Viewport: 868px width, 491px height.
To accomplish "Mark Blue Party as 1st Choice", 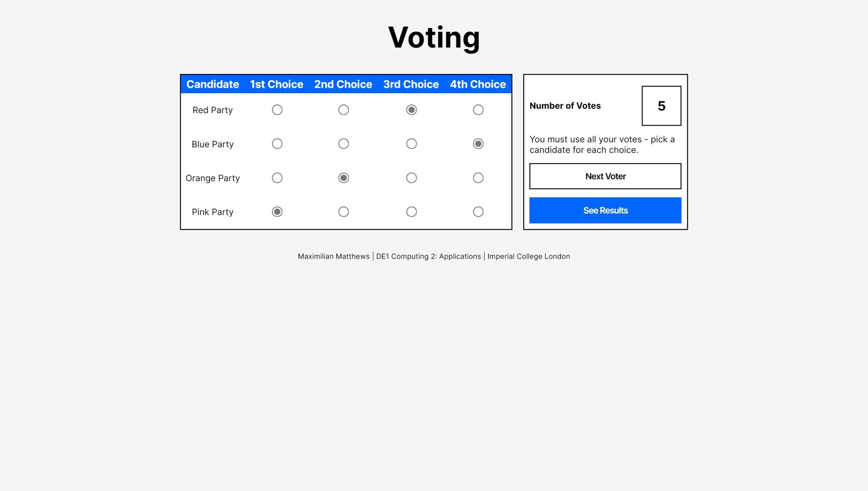I will coord(277,144).
